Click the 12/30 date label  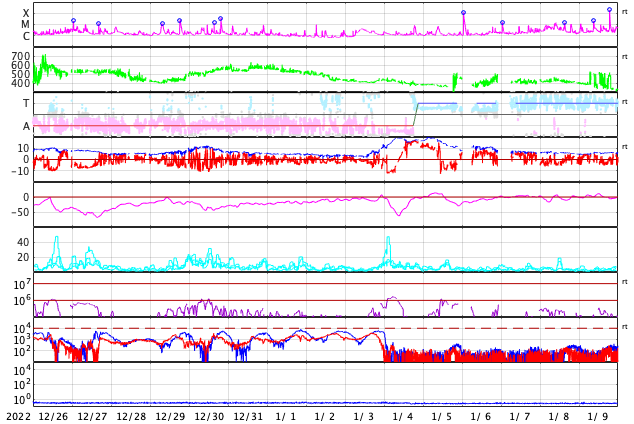pos(209,417)
